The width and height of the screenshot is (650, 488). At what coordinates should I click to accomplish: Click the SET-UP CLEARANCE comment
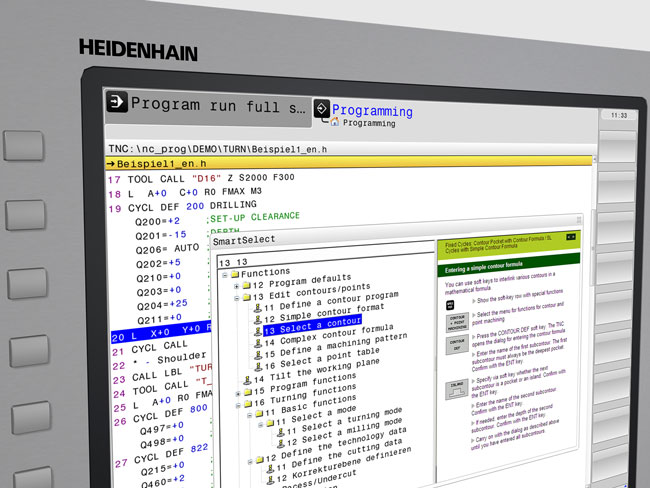tap(255, 217)
